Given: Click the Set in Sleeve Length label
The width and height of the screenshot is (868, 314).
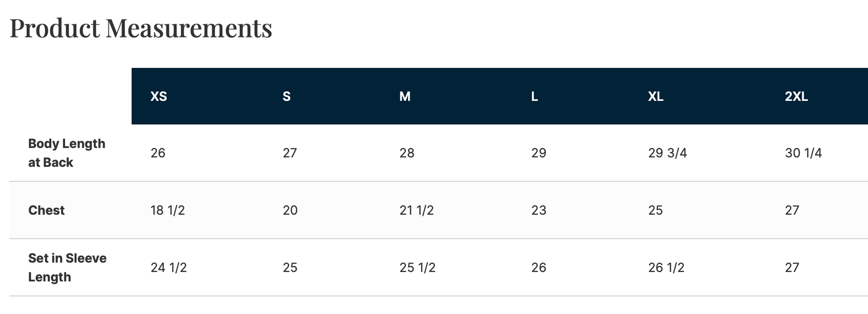Looking at the screenshot, I should pos(67,268).
